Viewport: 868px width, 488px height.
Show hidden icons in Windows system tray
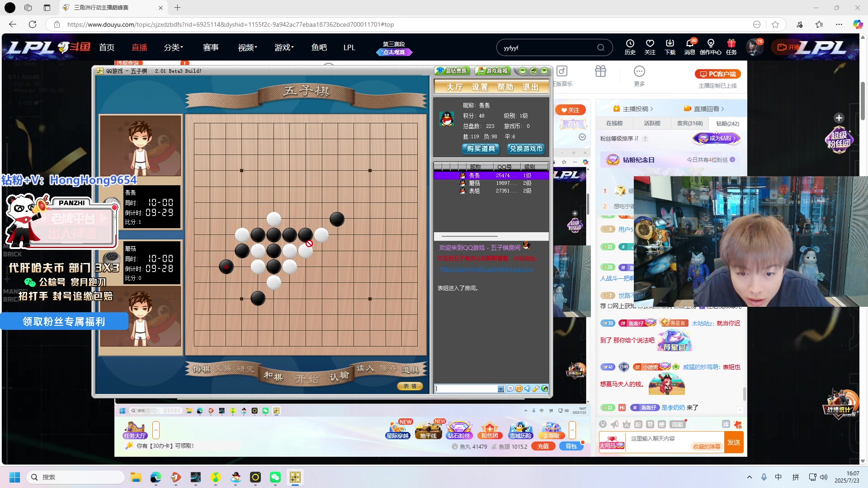point(749,477)
